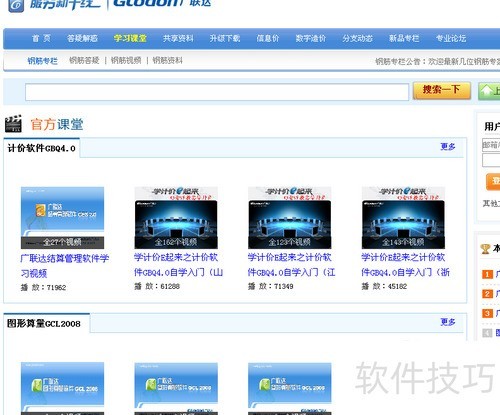
Task: Click the orange rank number 3 badge
Action: coord(487,313)
